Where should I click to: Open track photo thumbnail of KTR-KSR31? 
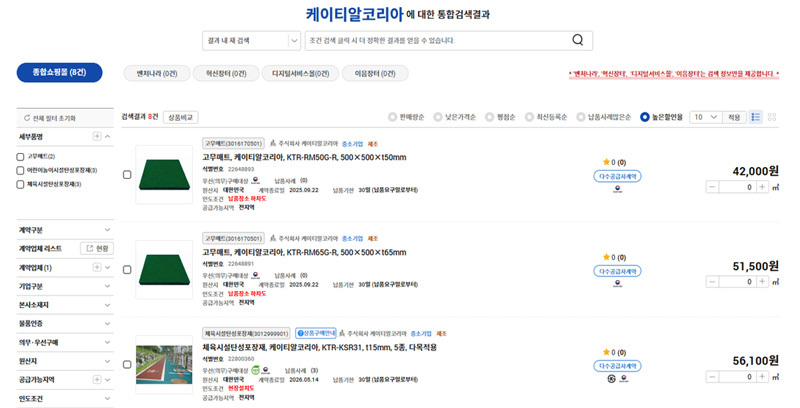pyautogui.click(x=164, y=364)
